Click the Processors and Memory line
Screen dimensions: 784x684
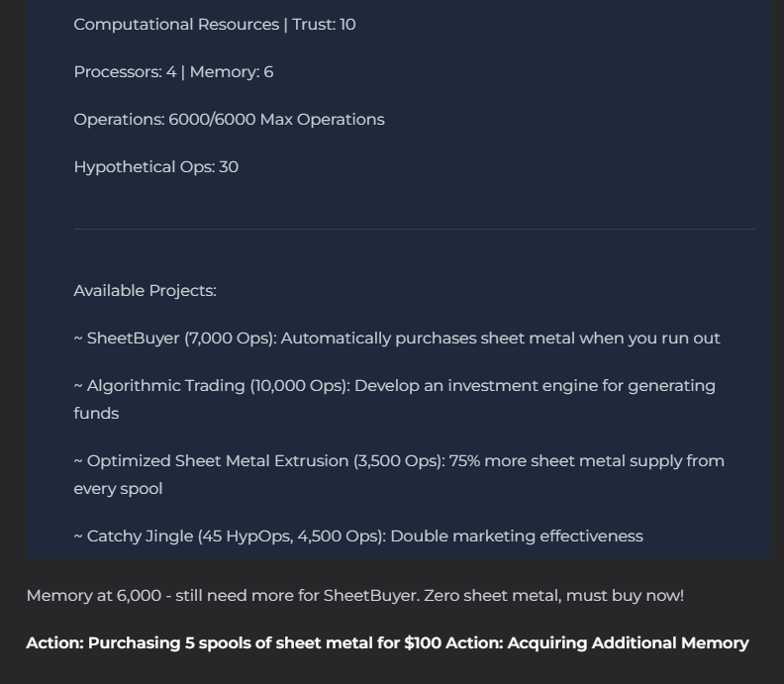tap(173, 72)
